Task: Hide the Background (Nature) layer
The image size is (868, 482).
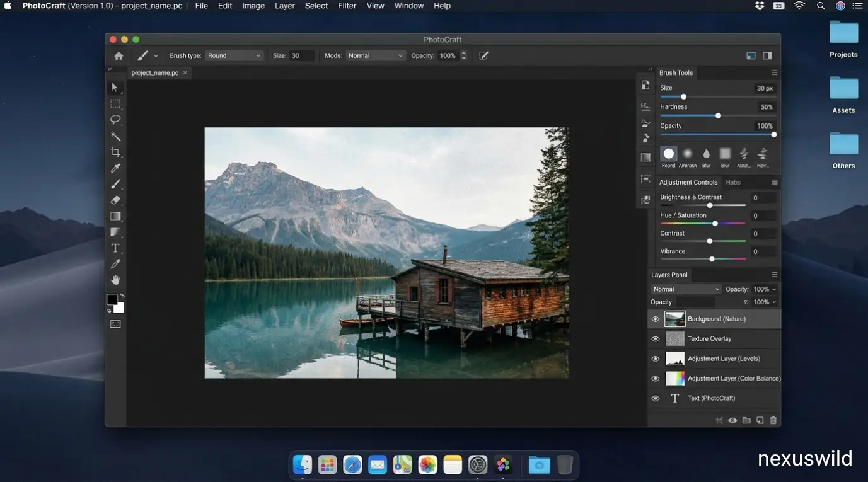Action: 656,319
